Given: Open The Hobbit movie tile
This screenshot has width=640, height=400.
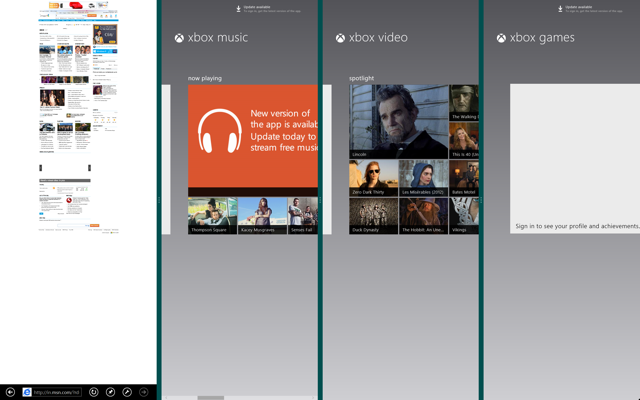Looking at the screenshot, I should coord(424,216).
